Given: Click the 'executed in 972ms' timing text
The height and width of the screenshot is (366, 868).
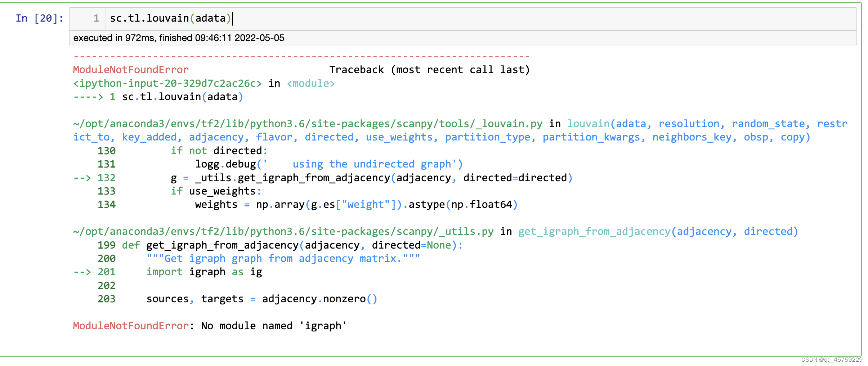Looking at the screenshot, I should [x=179, y=38].
